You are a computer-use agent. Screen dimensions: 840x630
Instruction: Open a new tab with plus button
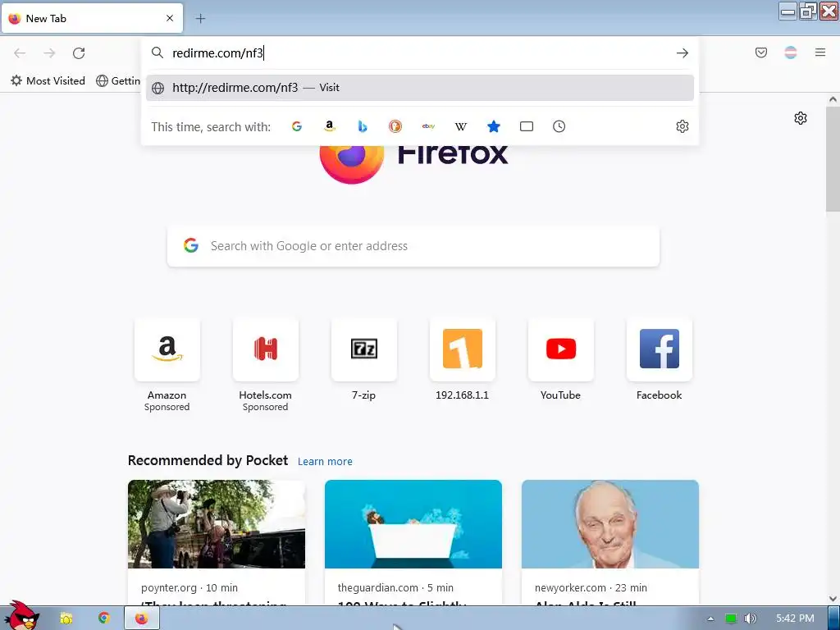click(200, 19)
